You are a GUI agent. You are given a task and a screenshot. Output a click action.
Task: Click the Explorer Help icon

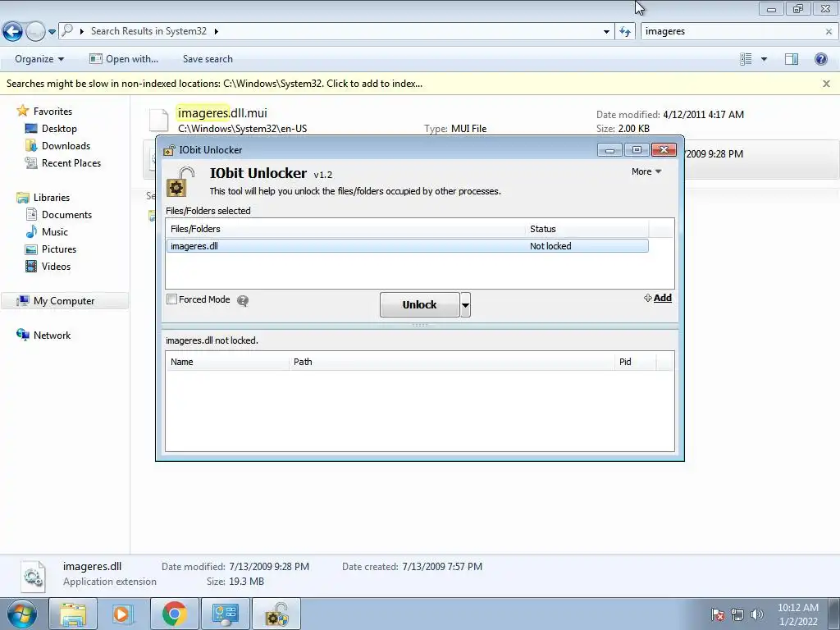click(x=820, y=59)
